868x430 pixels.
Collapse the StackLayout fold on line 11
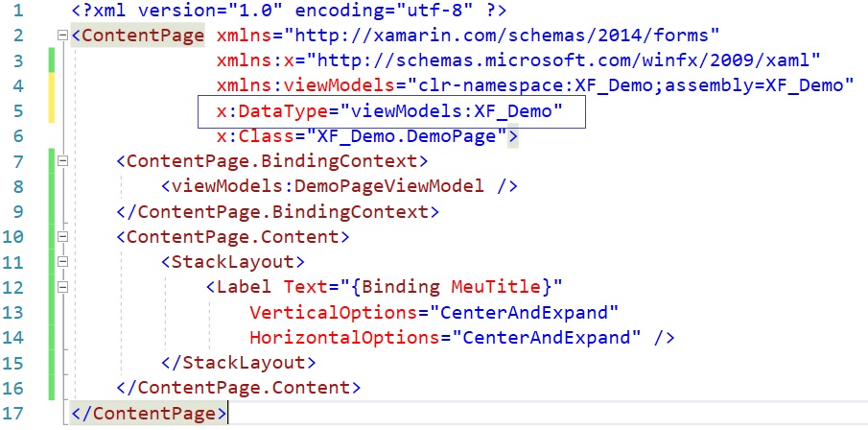click(62, 261)
